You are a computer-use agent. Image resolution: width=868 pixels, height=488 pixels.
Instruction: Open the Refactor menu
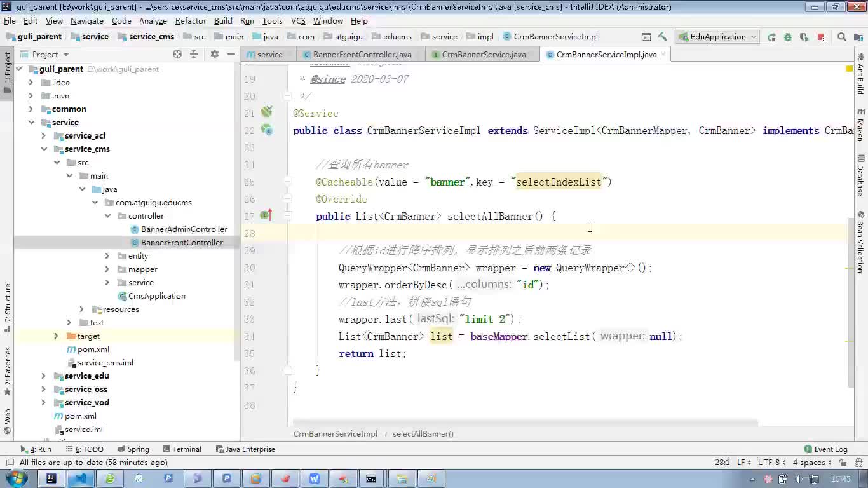(x=191, y=20)
